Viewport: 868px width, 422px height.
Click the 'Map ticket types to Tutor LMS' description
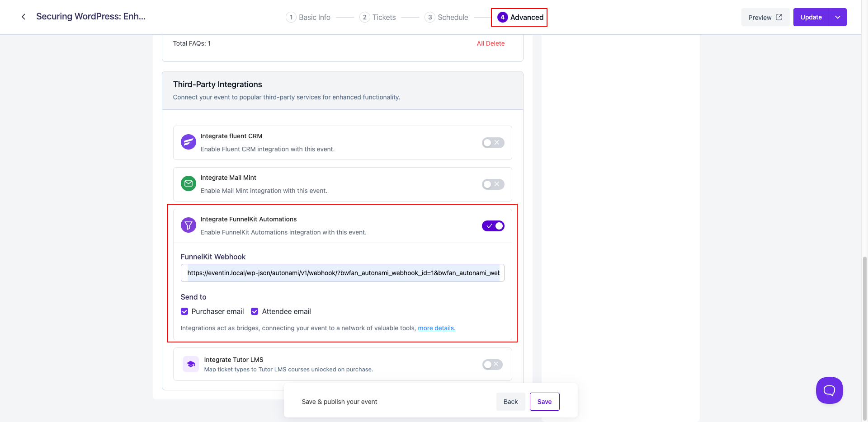288,369
